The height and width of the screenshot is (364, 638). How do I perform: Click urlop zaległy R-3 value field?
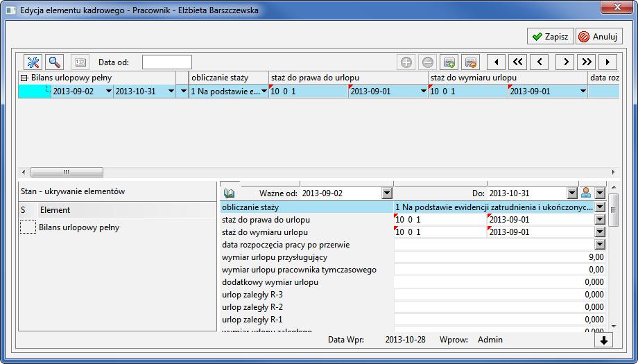500,295
